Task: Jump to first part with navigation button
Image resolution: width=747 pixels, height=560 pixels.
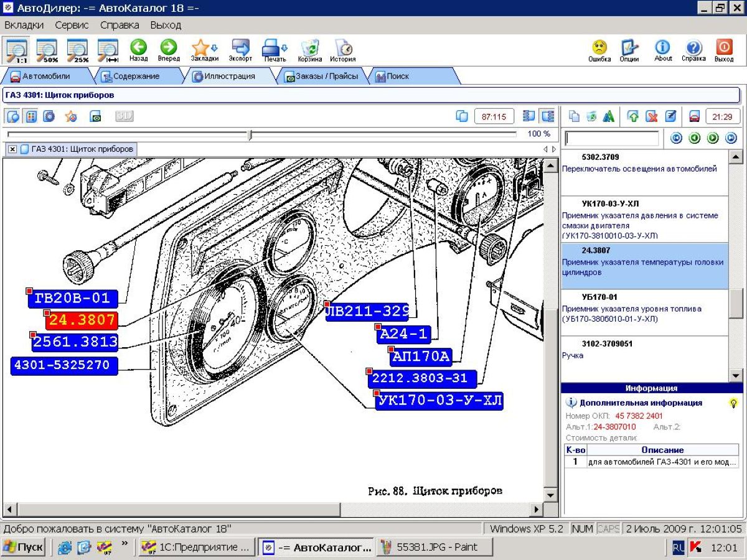Action: [x=676, y=138]
